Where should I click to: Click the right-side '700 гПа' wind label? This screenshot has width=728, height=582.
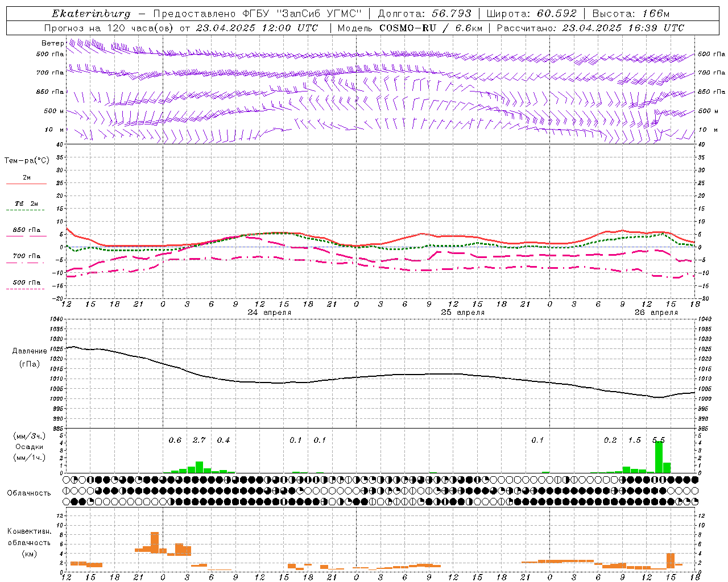click(x=712, y=73)
